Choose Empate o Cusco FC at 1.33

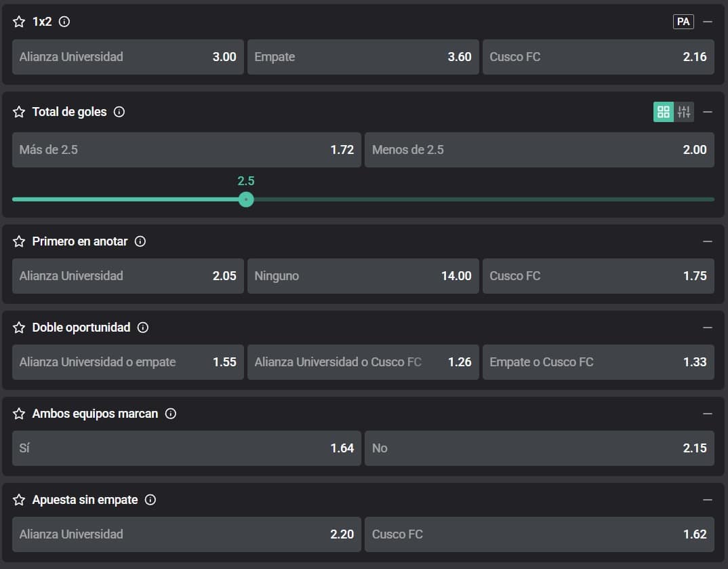coord(598,362)
